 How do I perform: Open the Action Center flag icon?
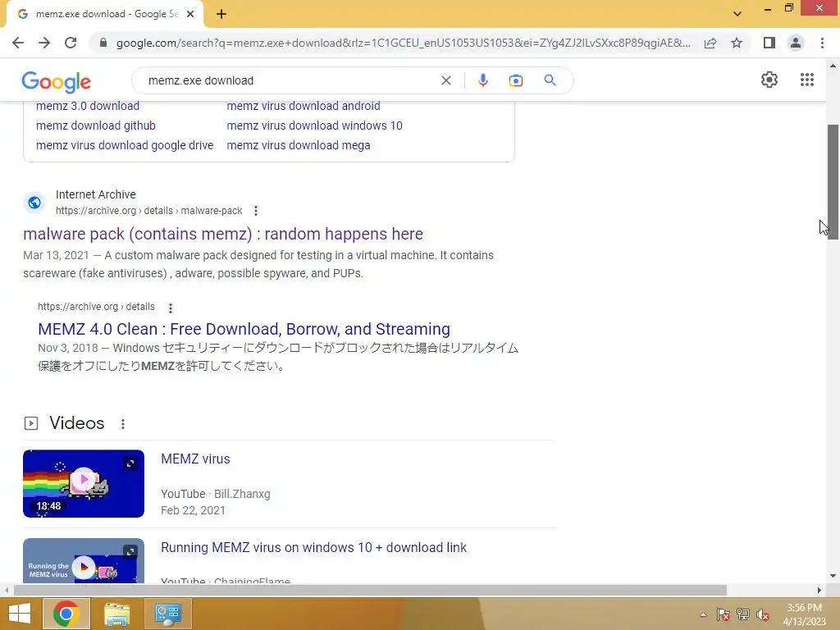pos(724,615)
